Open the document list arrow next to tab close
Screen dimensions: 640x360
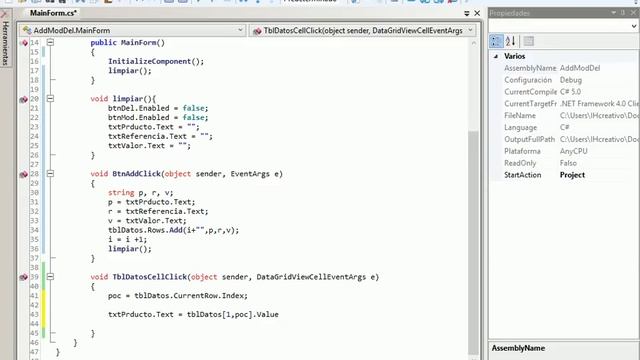point(467,13)
